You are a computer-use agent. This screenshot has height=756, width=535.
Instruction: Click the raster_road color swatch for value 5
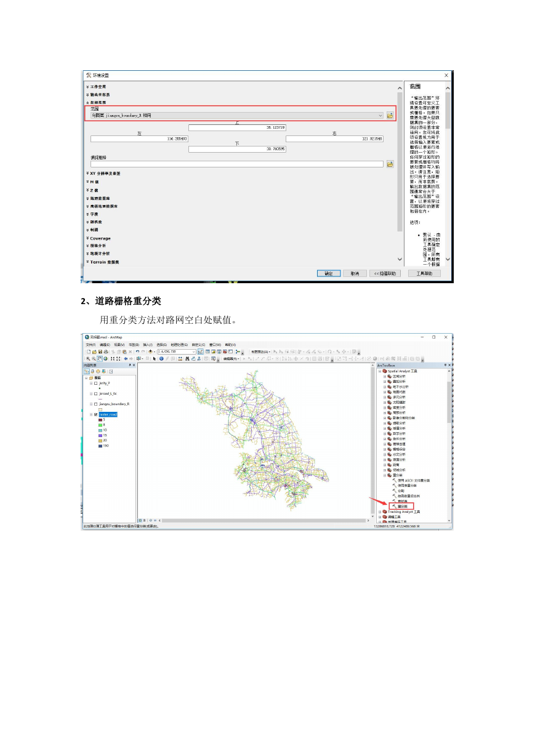pyautogui.click(x=100, y=420)
